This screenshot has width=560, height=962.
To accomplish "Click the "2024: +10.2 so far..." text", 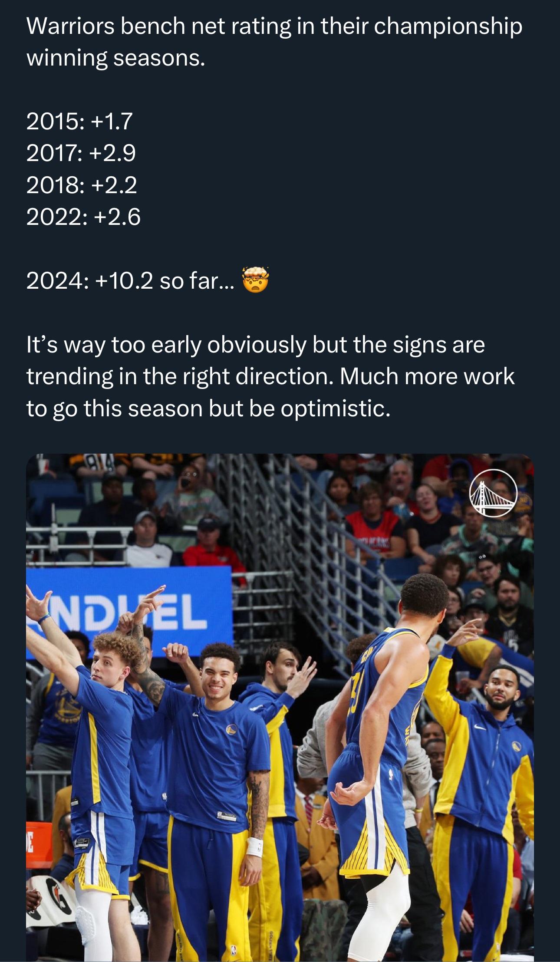I will click(130, 281).
